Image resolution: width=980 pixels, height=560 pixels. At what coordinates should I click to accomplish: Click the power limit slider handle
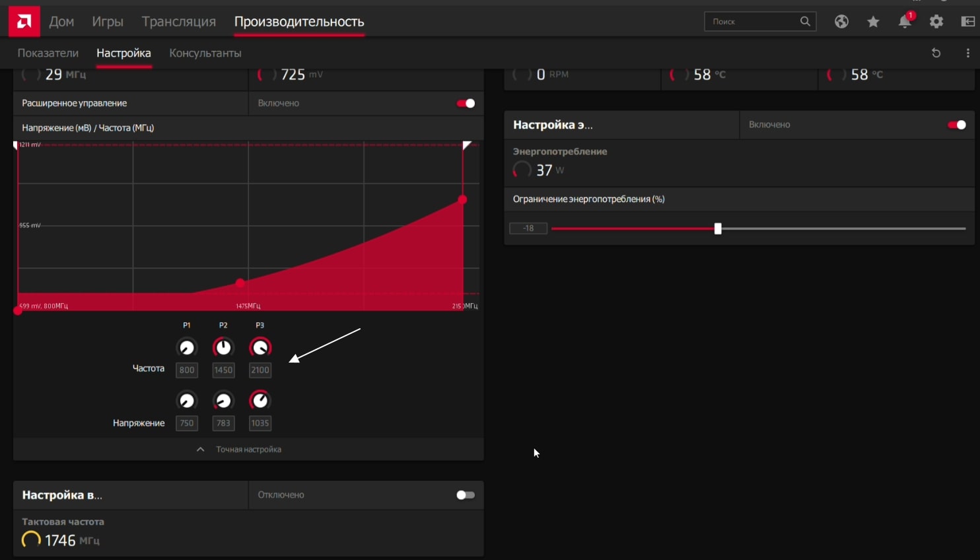[718, 228]
